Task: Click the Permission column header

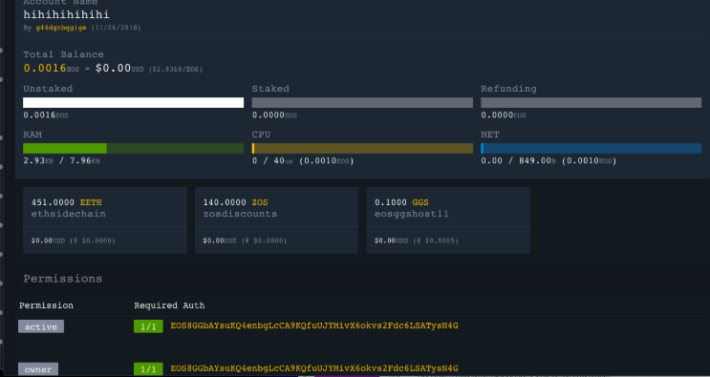Action: coord(46,305)
